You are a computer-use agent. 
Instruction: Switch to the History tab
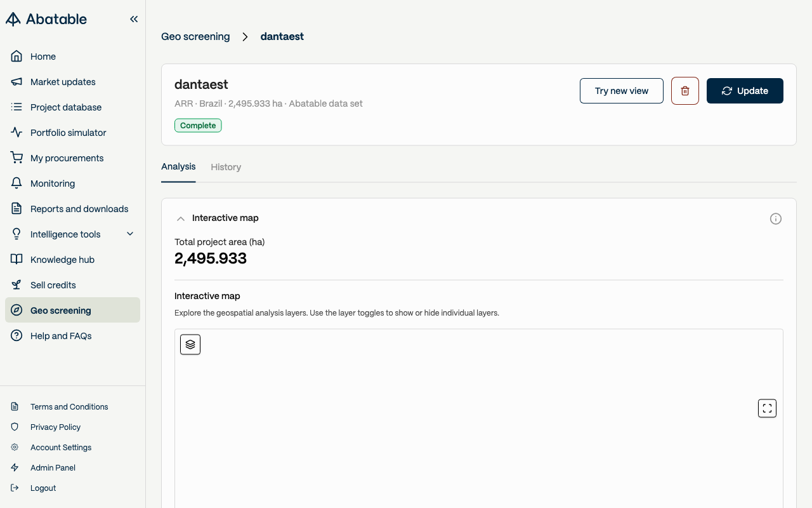click(226, 167)
